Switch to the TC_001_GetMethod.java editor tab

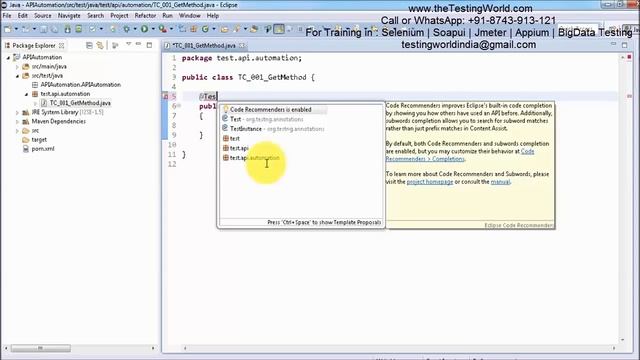[204, 45]
